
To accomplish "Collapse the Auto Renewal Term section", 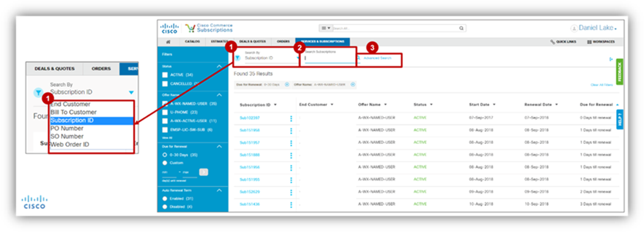I will point(219,191).
